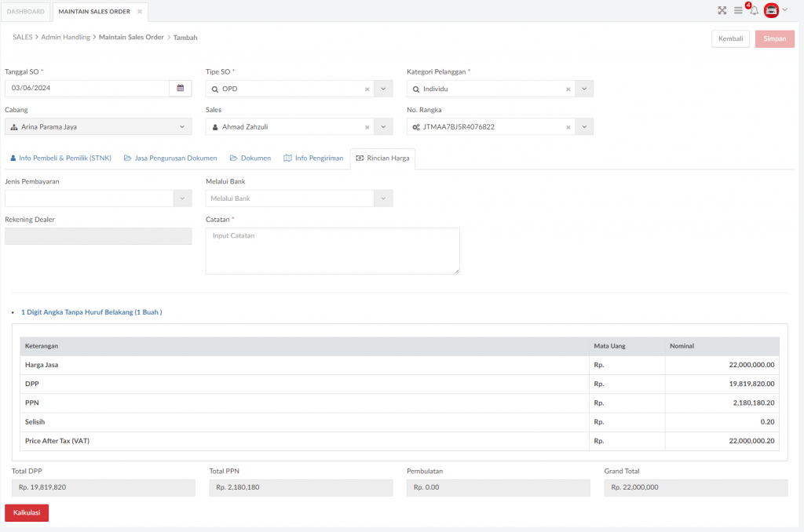The width and height of the screenshot is (804, 532).
Task: Click the SALES breadcrumb
Action: (23, 38)
